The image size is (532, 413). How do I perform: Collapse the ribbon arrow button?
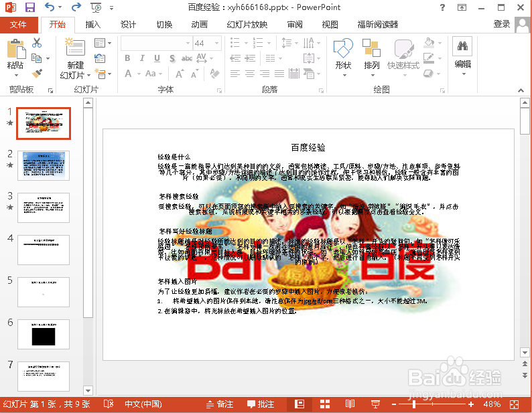click(521, 90)
